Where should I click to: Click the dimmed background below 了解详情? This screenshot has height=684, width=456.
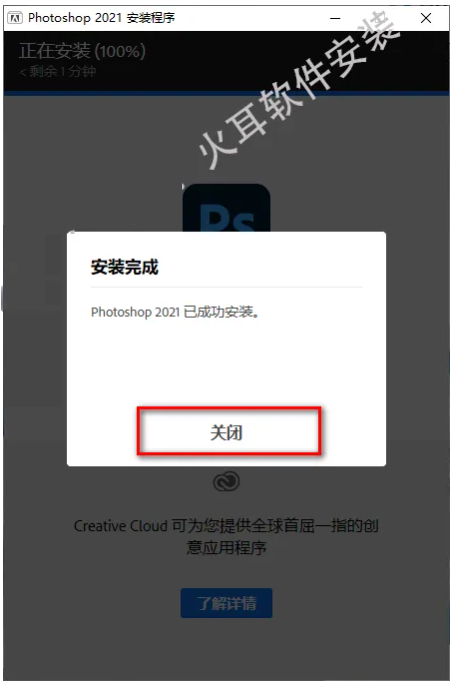tap(226, 650)
